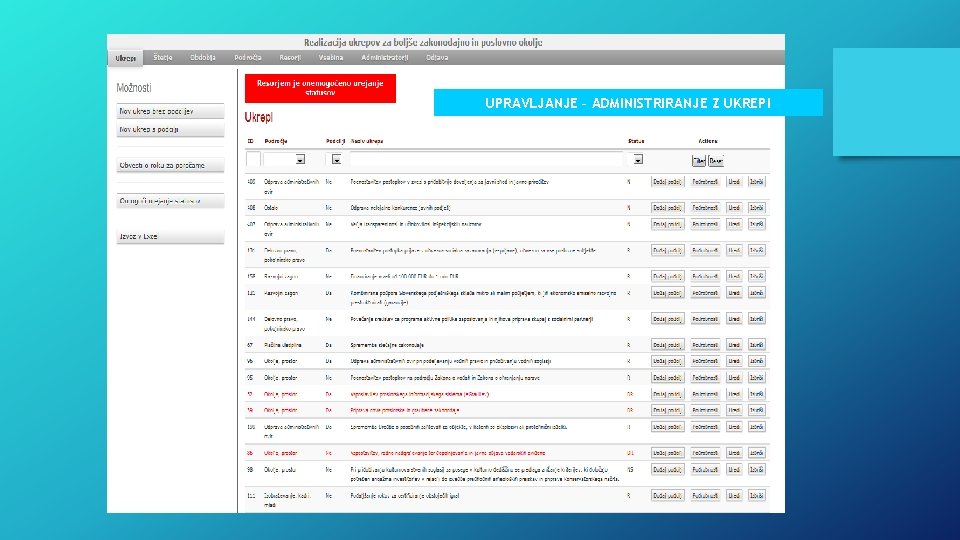Click Odjava to log out
This screenshot has height=540, width=960.
pyautogui.click(x=437, y=58)
